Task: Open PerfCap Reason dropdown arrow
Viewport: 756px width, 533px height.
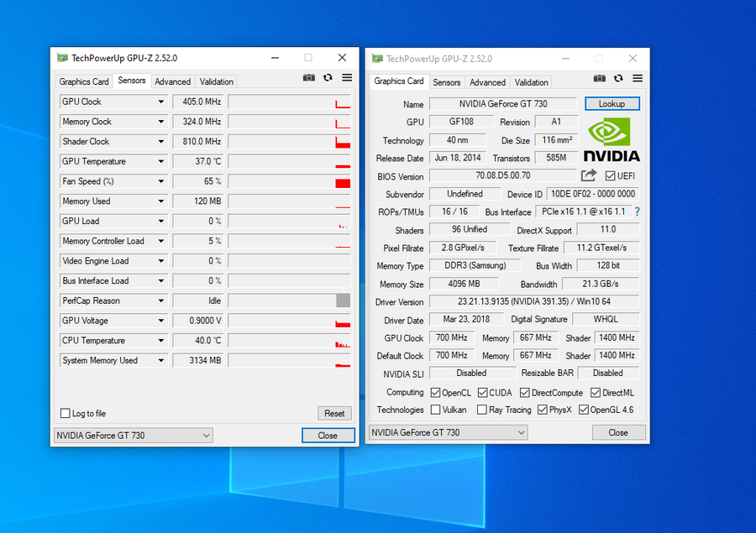Action: coord(161,300)
